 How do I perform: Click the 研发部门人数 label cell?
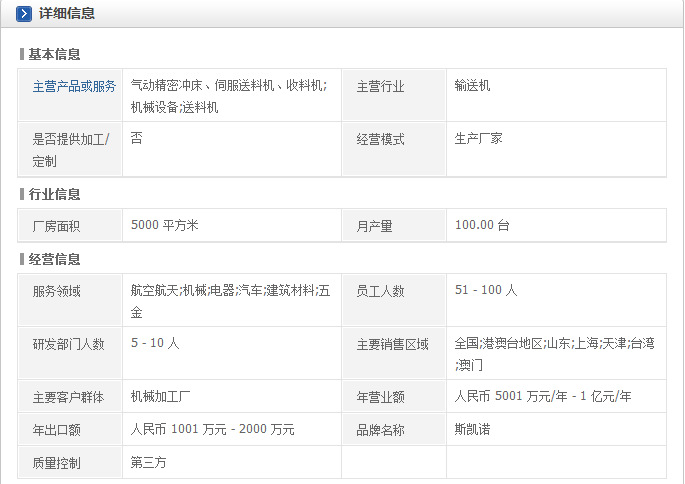click(70, 353)
